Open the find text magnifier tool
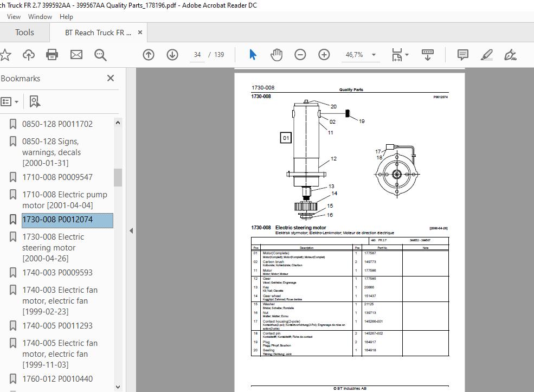The image size is (534, 392). click(x=100, y=55)
